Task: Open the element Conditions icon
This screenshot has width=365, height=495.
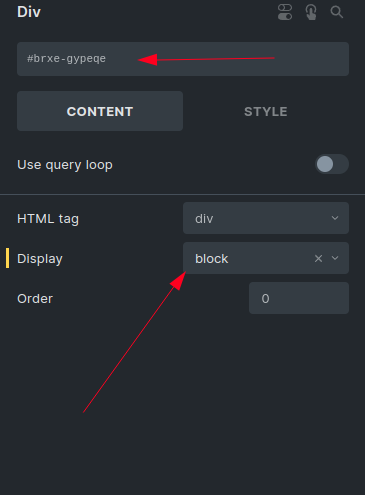Action: (285, 12)
